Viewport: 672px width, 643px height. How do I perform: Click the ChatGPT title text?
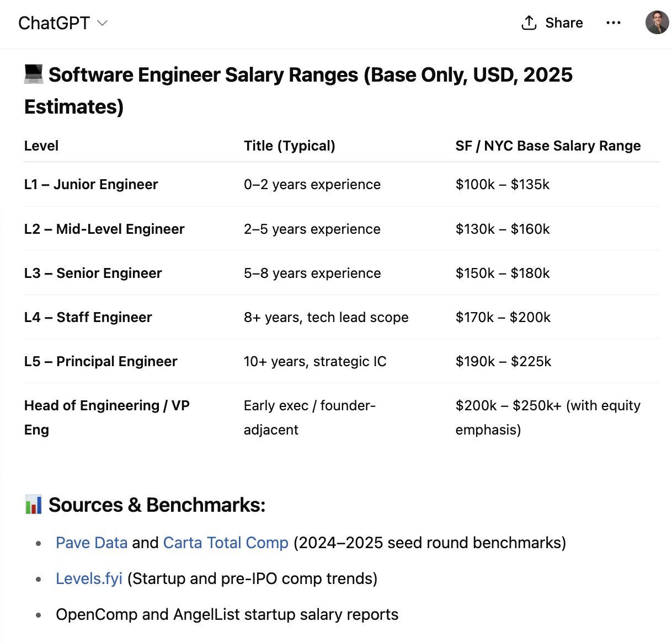coord(54,23)
